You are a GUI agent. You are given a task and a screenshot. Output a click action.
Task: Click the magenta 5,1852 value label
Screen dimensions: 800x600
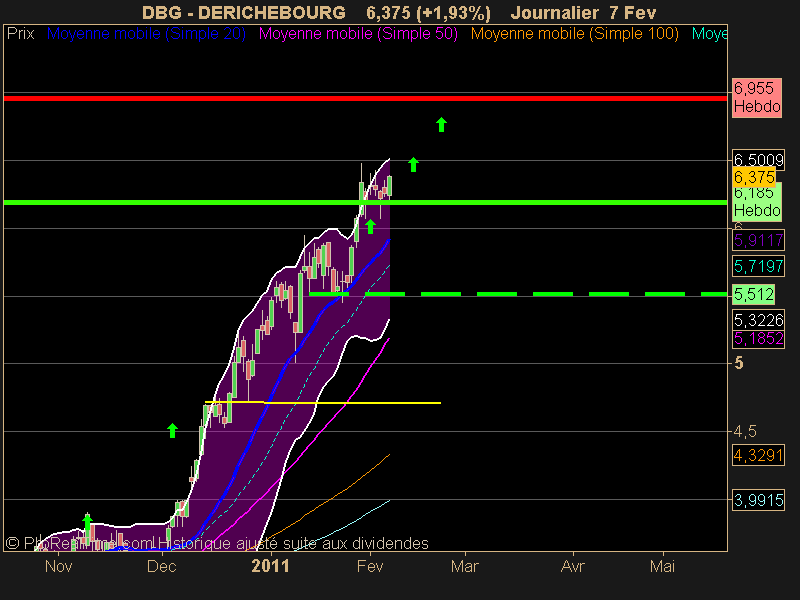758,339
